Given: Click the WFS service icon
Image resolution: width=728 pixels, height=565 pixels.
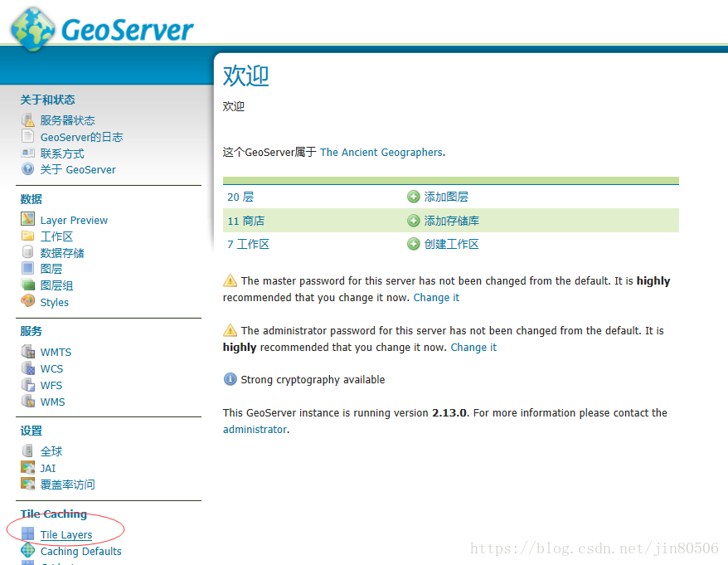Looking at the screenshot, I should pos(28,385).
